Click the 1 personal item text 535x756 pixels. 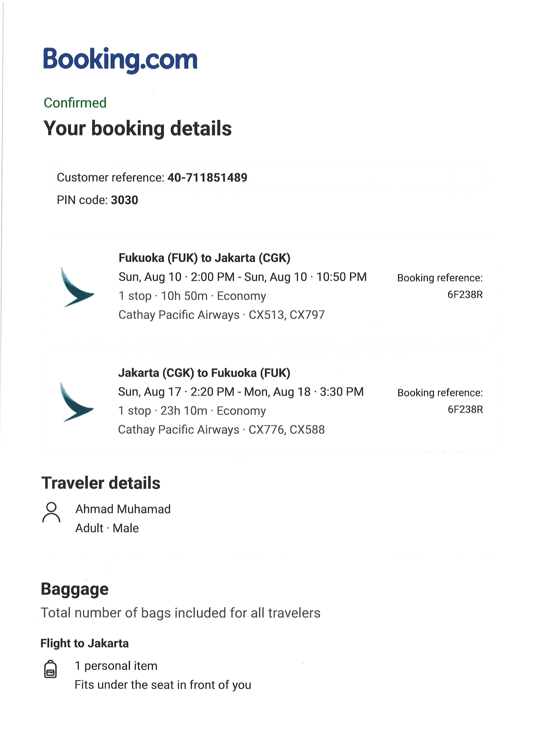(x=116, y=666)
